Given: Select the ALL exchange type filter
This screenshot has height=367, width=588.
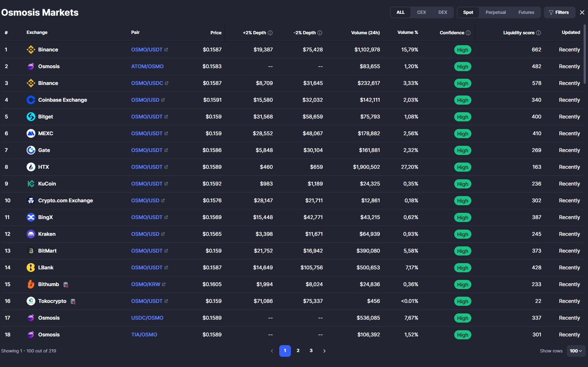Looking at the screenshot, I should coord(401,12).
